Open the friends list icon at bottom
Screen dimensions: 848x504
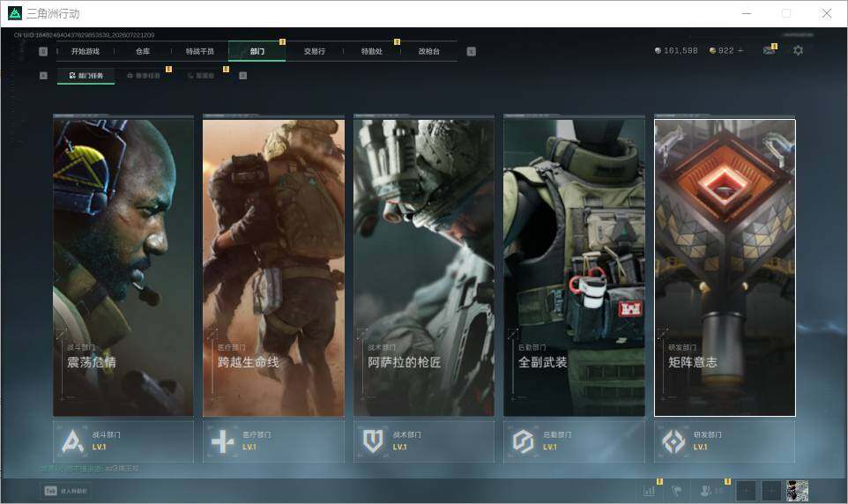pyautogui.click(x=706, y=491)
